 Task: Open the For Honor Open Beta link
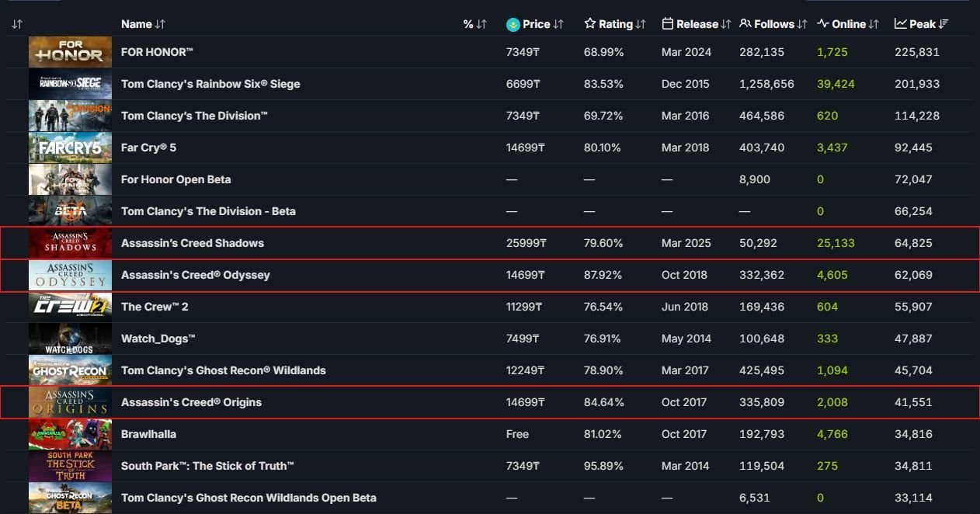[x=175, y=179]
